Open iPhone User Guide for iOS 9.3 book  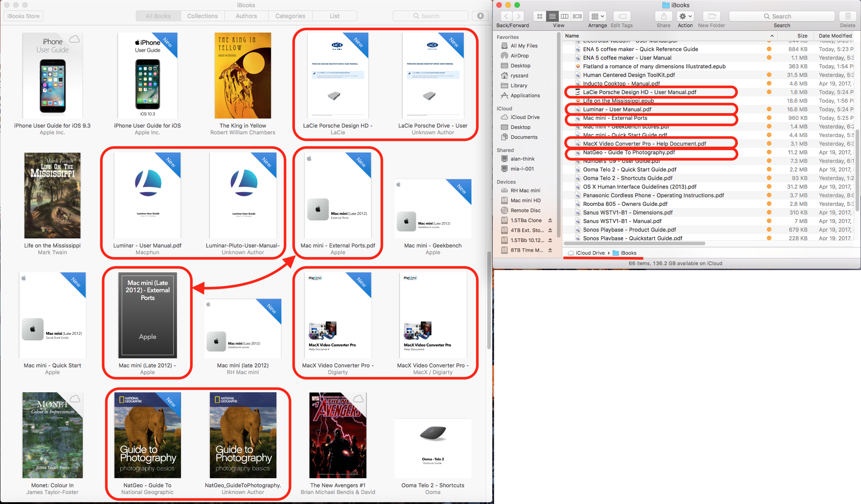pos(52,76)
